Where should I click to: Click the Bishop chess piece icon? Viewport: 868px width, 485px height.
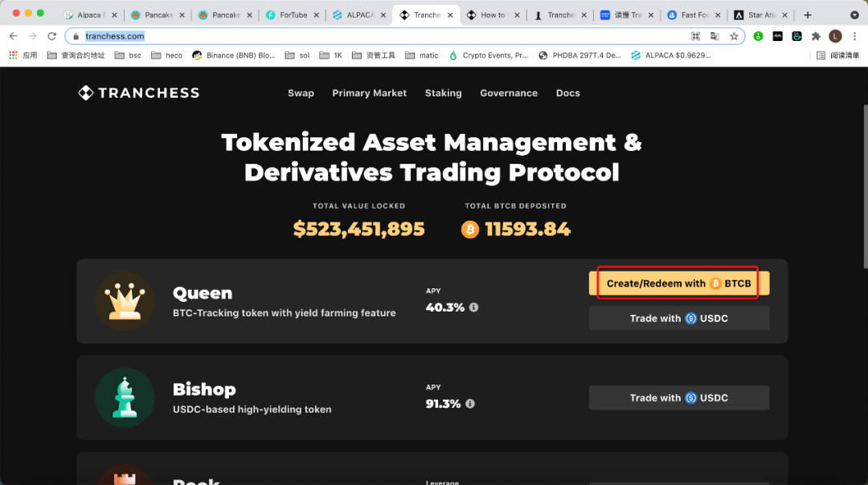(125, 397)
